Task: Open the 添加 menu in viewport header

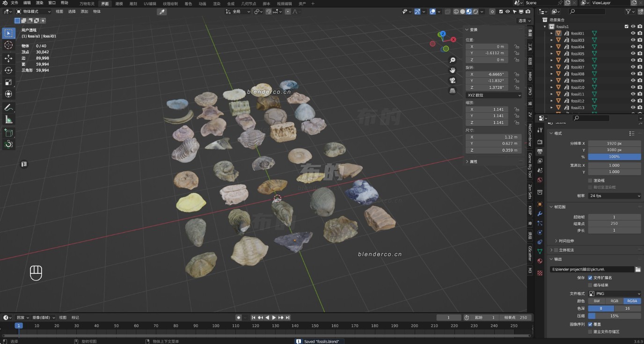Action: (x=84, y=12)
